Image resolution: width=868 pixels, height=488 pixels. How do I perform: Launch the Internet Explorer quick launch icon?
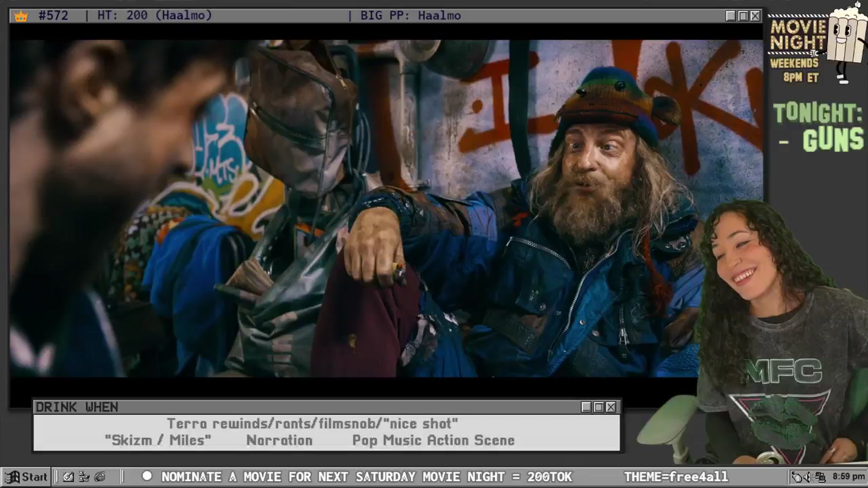click(100, 477)
